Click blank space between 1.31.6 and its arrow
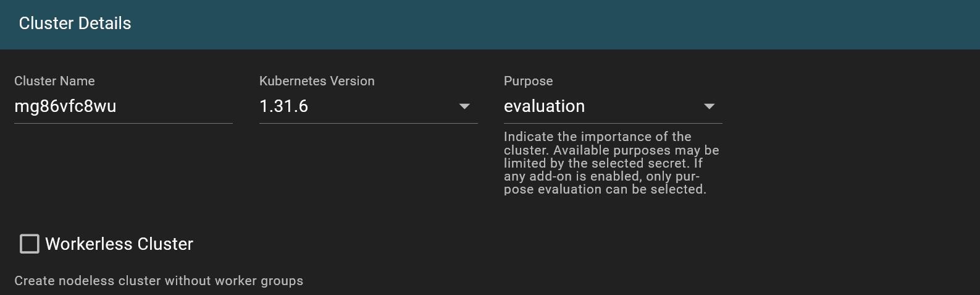The width and height of the screenshot is (980, 295). click(x=383, y=106)
